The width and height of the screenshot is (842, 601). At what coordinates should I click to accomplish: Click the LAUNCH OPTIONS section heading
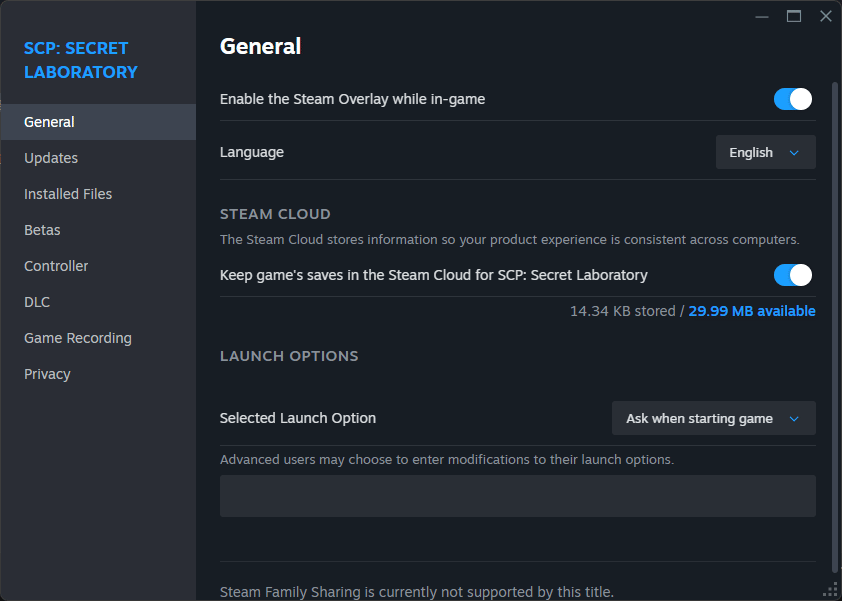click(x=289, y=356)
